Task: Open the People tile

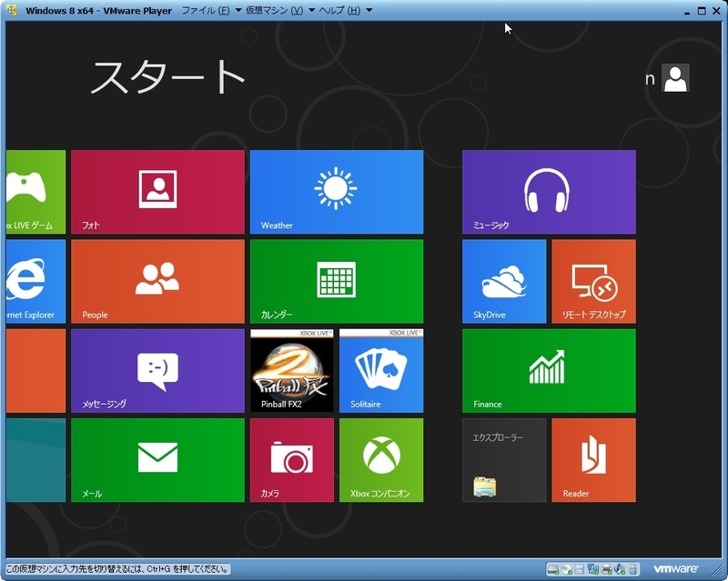Action: (x=157, y=281)
